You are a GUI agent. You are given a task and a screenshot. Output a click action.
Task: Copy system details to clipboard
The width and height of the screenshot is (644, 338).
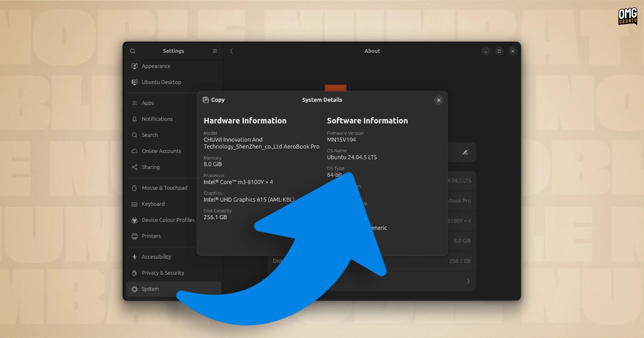(x=214, y=100)
